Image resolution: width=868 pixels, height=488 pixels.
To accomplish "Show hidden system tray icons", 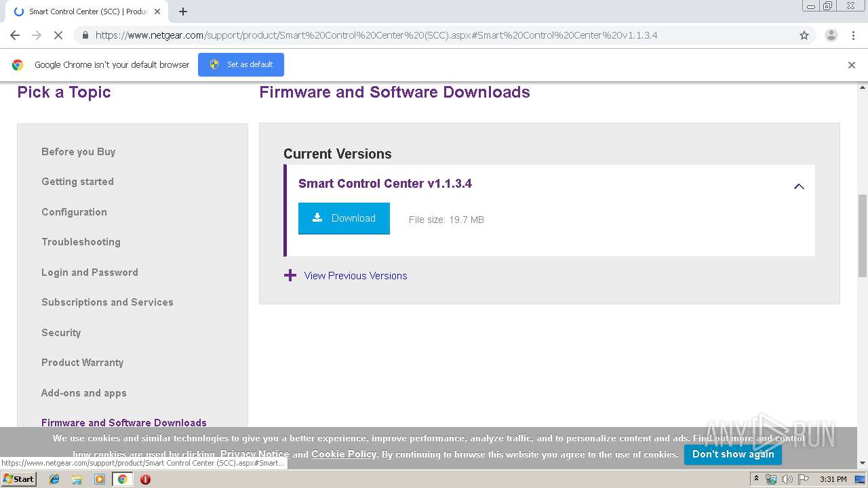I will (x=756, y=479).
